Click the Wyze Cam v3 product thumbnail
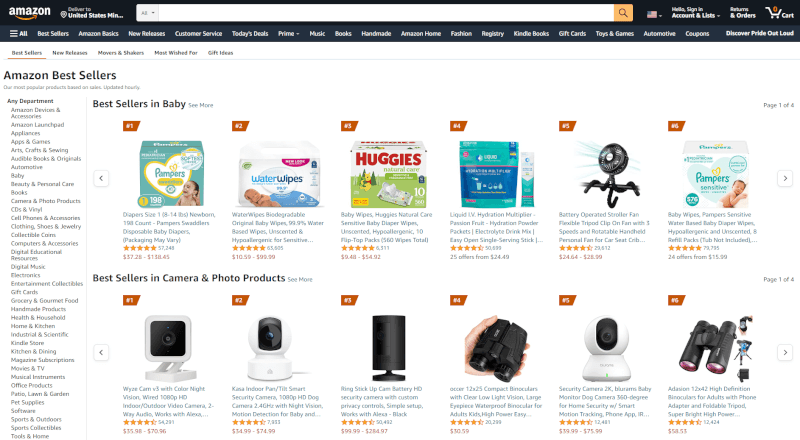800x440 pixels. point(168,347)
